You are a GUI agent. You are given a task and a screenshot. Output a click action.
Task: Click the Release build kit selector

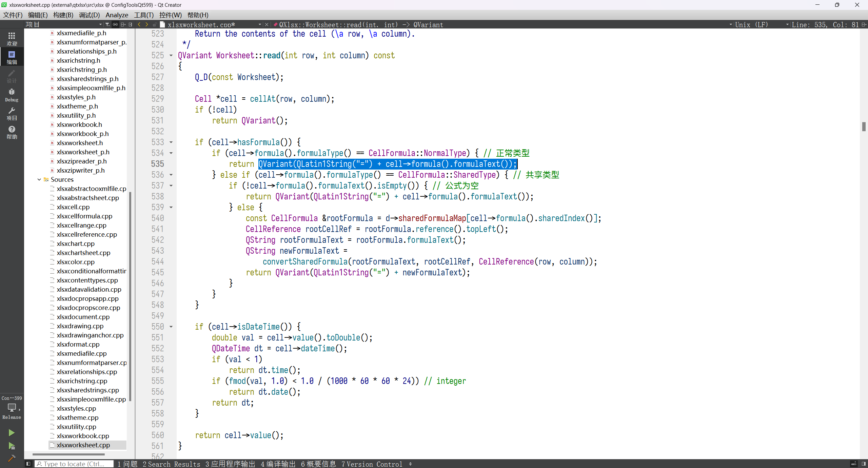(12, 411)
